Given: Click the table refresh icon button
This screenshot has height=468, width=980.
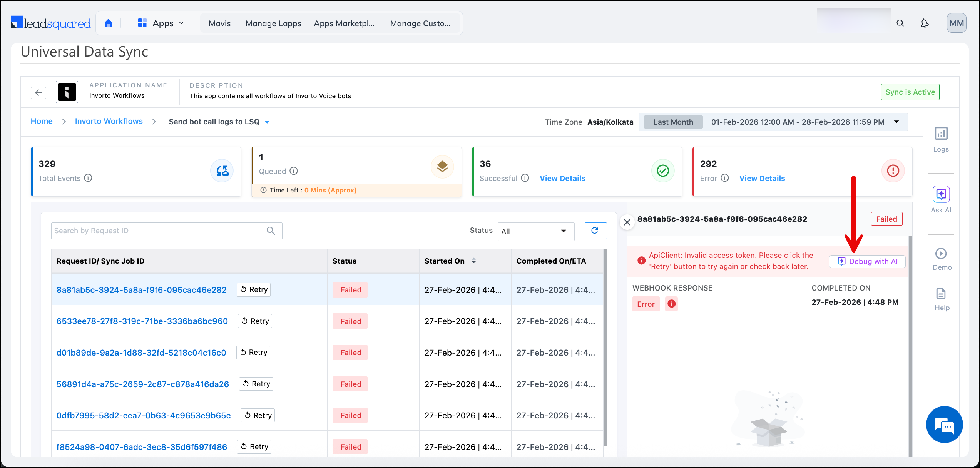Looking at the screenshot, I should [595, 231].
